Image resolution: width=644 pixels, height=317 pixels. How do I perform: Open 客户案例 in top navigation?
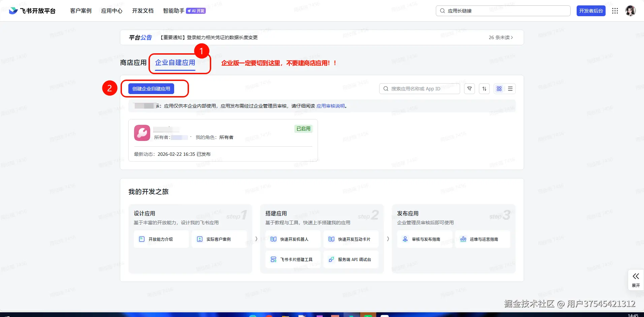coord(81,11)
